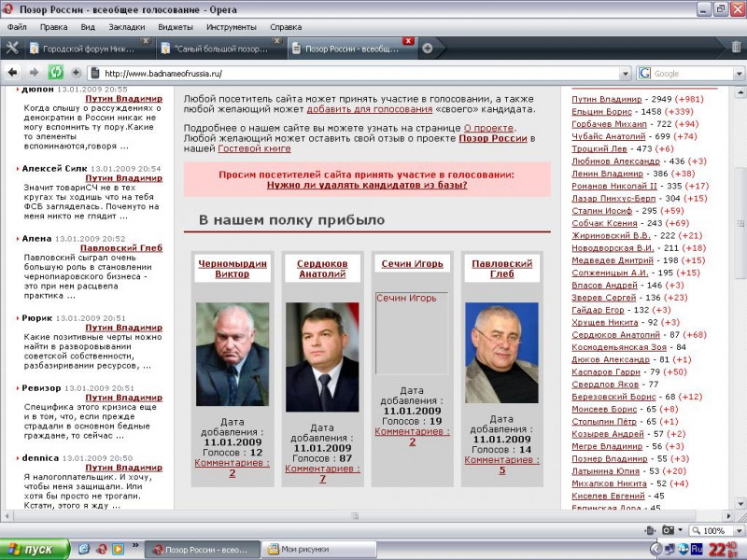Screen dimensions: 747x560
Task: Click the camera icon in the status bar
Action: pyautogui.click(x=668, y=530)
